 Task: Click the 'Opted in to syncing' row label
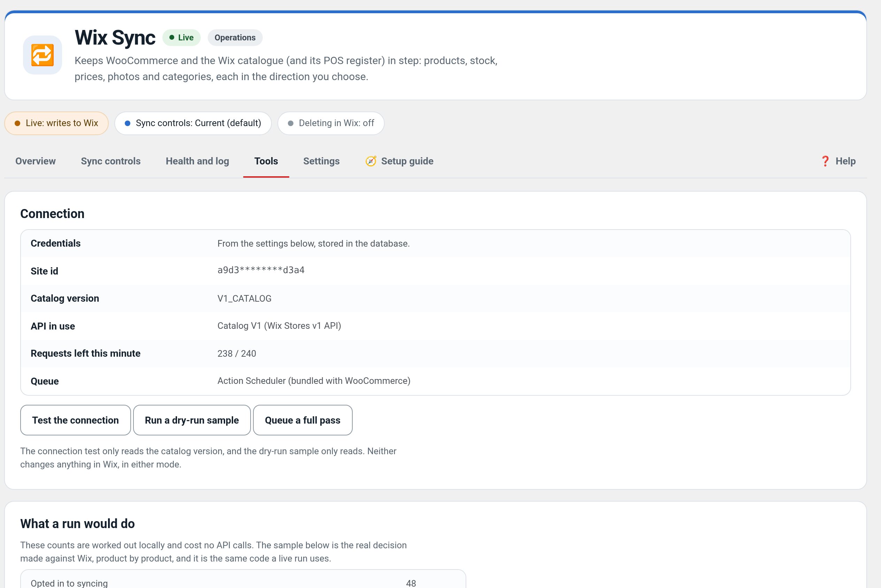pyautogui.click(x=69, y=583)
